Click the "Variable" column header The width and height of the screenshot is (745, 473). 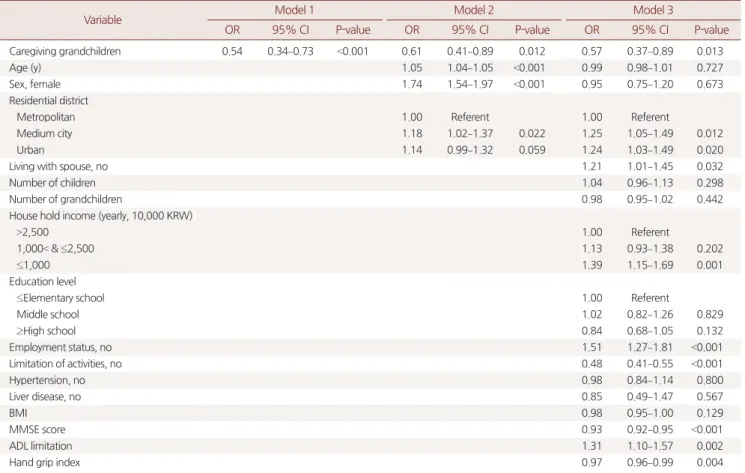(103, 20)
